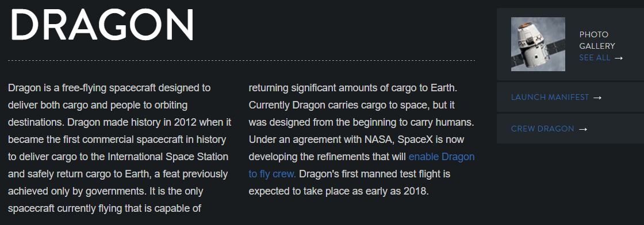644x225 pixels.
Task: Click the 'to fly crew.' link text
Action: [x=273, y=174]
